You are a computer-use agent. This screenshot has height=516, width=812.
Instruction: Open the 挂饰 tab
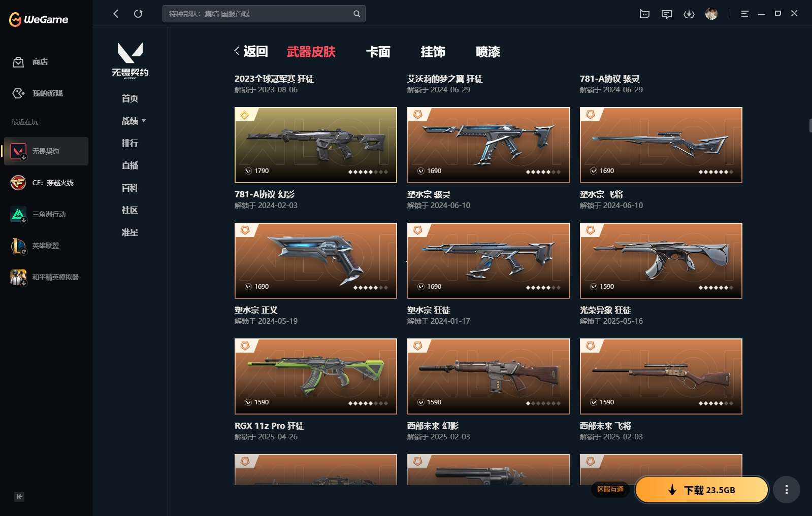coord(433,52)
